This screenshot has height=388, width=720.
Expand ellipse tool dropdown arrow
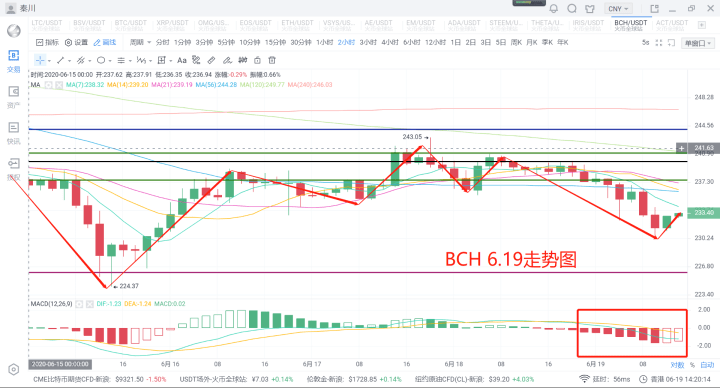click(x=110, y=61)
